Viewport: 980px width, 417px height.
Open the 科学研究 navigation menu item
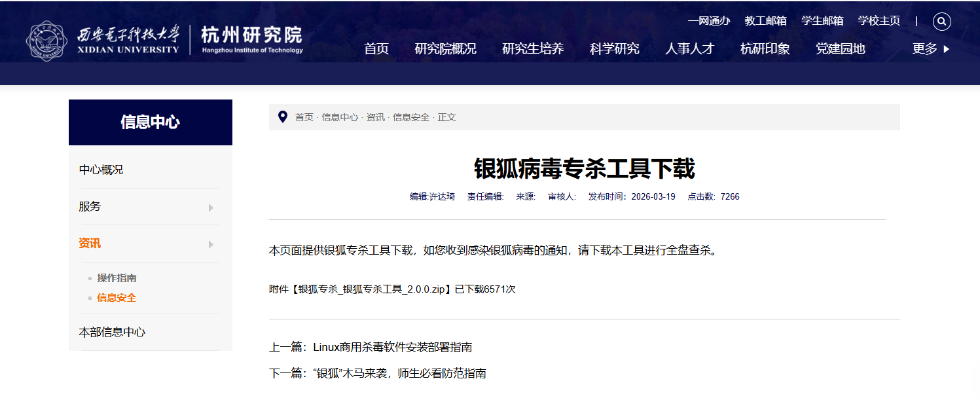(614, 48)
